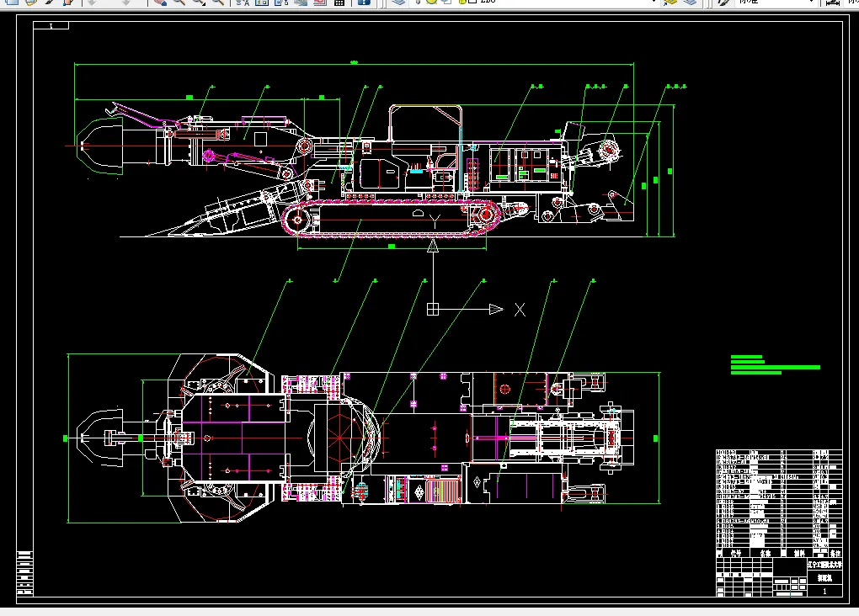The height and width of the screenshot is (616, 859).
Task: Select the '代号' title block header
Action: 736,554
